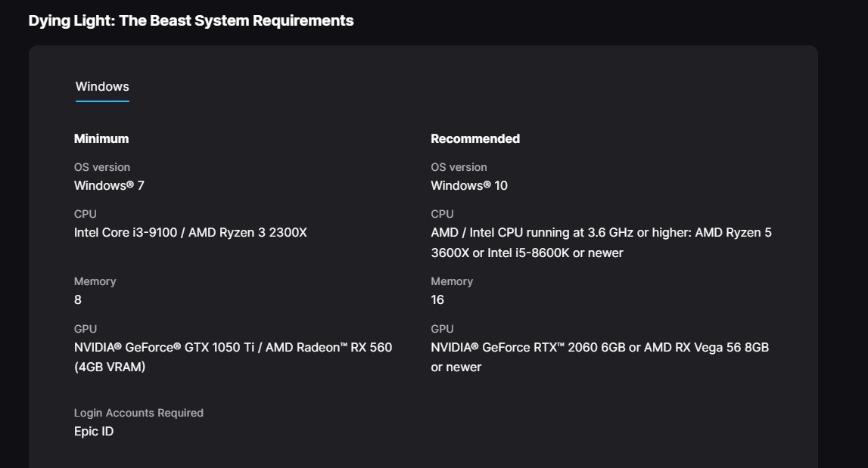Click the OS version label under Minimum
868x468 pixels.
102,167
